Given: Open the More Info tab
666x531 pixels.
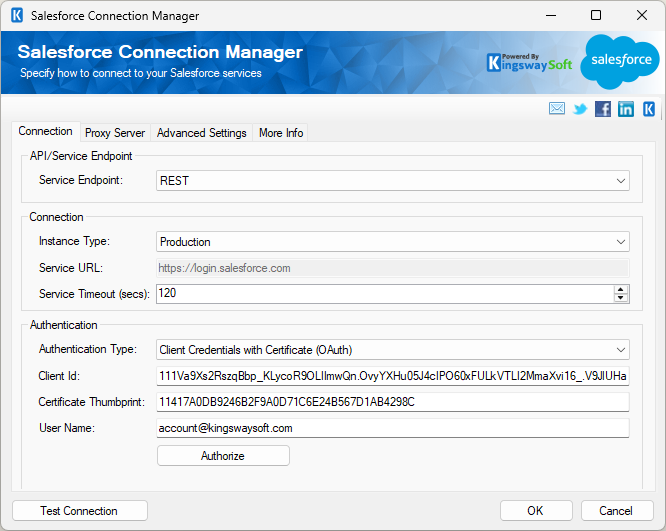Looking at the screenshot, I should (281, 133).
